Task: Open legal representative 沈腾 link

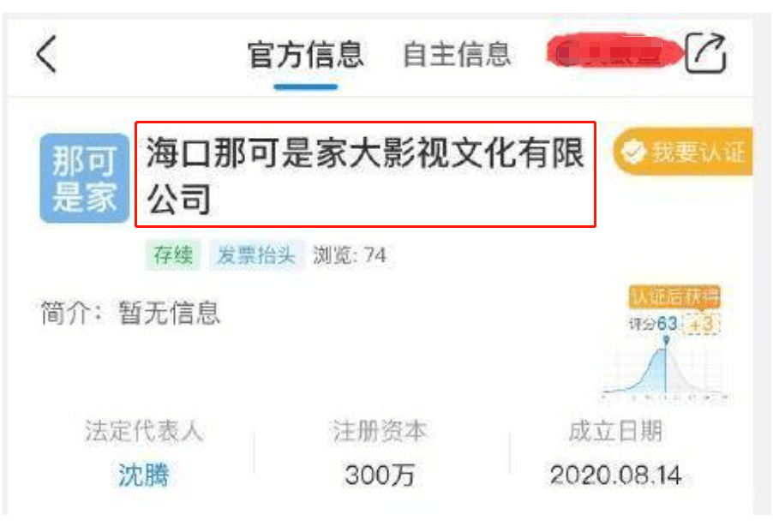Action: 143,475
